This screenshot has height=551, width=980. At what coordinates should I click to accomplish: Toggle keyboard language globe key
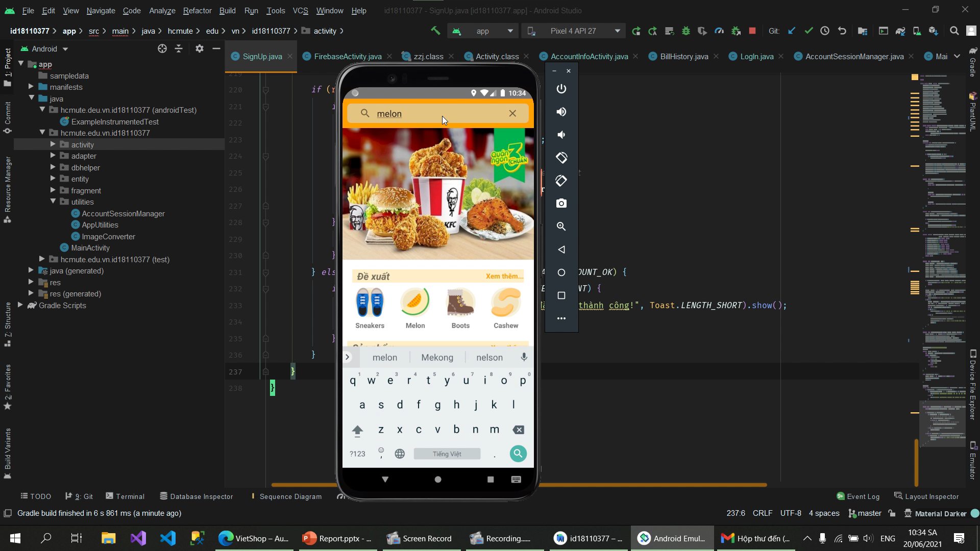pyautogui.click(x=400, y=454)
